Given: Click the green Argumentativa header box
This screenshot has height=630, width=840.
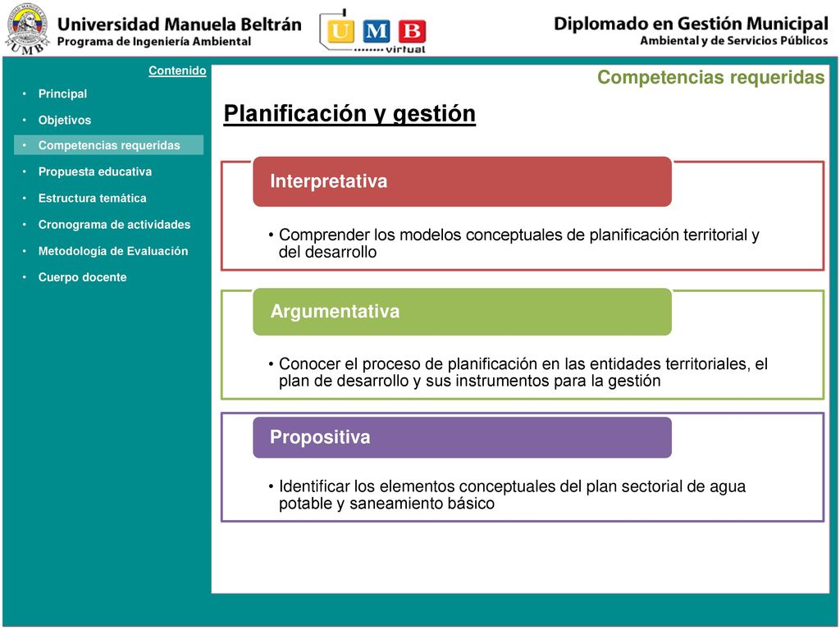Looking at the screenshot, I should tap(463, 312).
